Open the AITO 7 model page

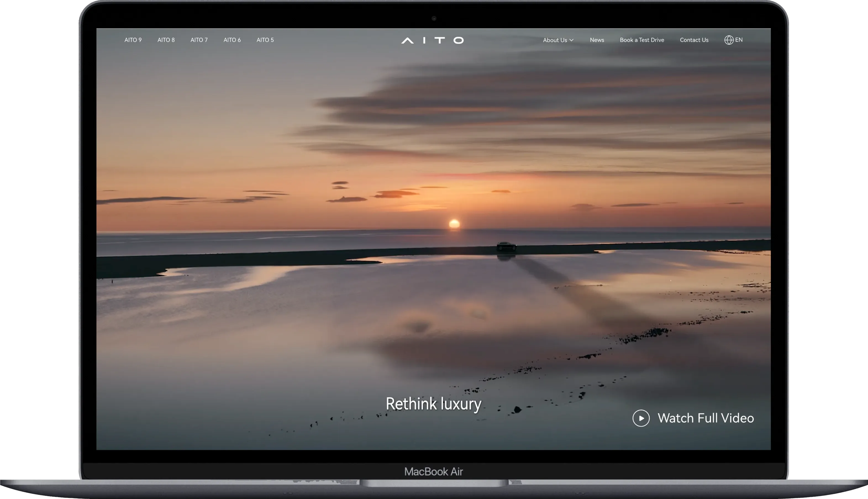coord(199,40)
